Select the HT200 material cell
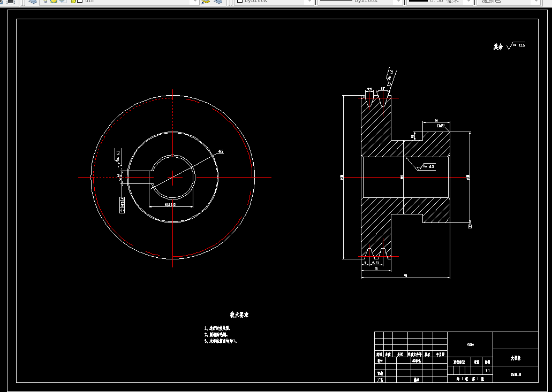This screenshot has width=552, height=392. click(x=470, y=345)
